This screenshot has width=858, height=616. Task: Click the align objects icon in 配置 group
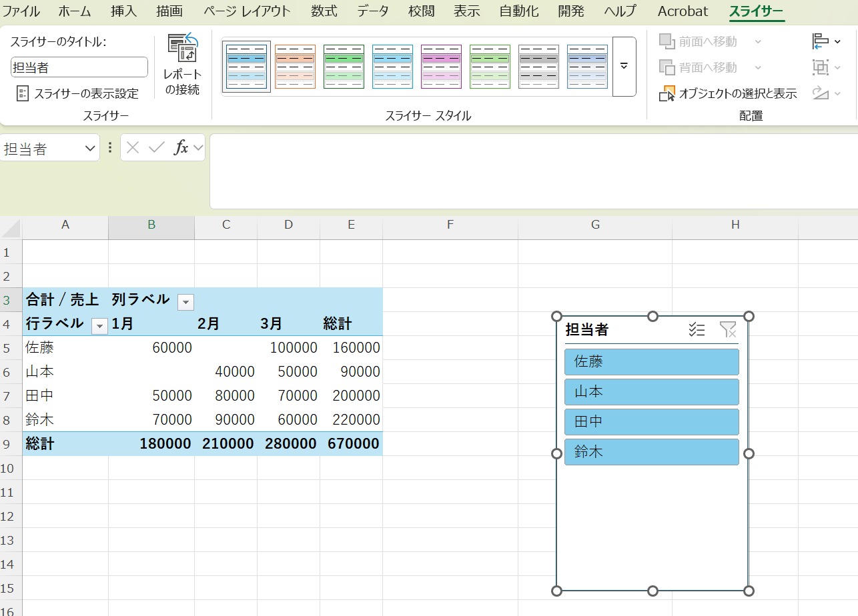[x=826, y=41]
